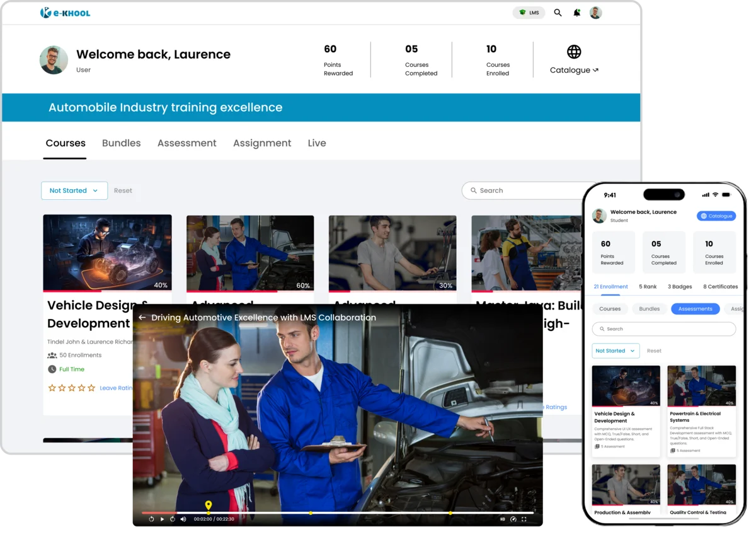This screenshot has width=756, height=534.
Task: Open notifications via the bell icon
Action: 576,13
